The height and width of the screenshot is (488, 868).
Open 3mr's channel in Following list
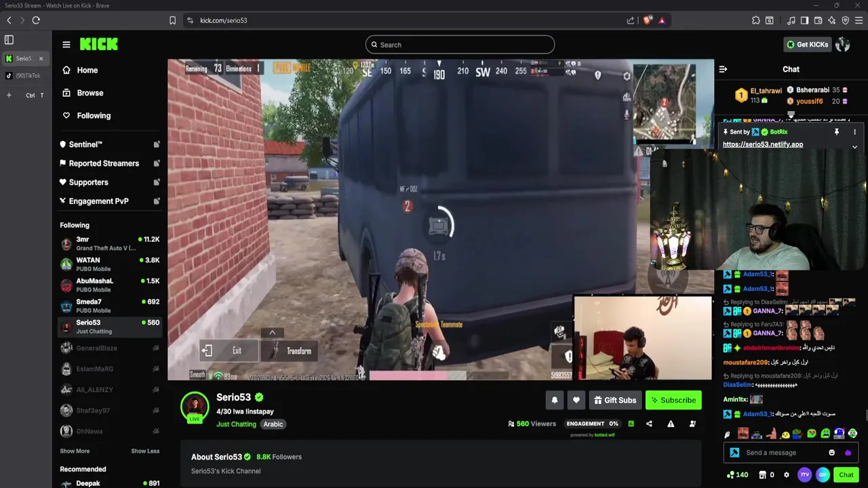pyautogui.click(x=110, y=243)
